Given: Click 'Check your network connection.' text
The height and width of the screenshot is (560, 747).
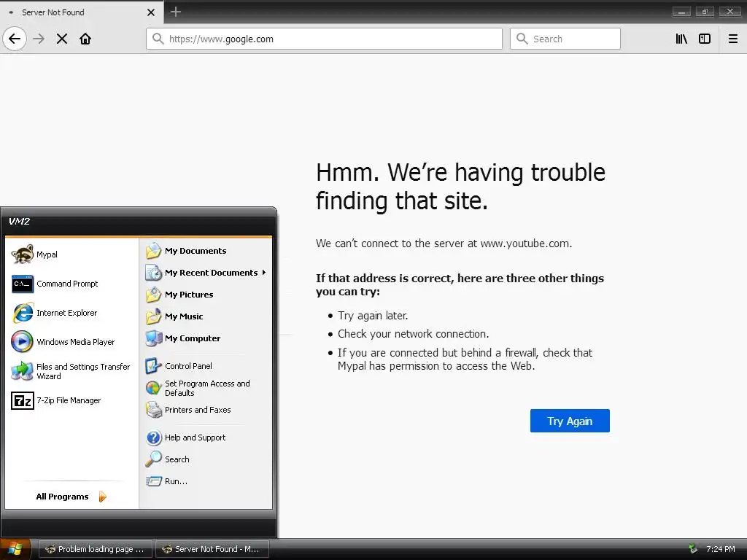Looking at the screenshot, I should click(x=414, y=334).
